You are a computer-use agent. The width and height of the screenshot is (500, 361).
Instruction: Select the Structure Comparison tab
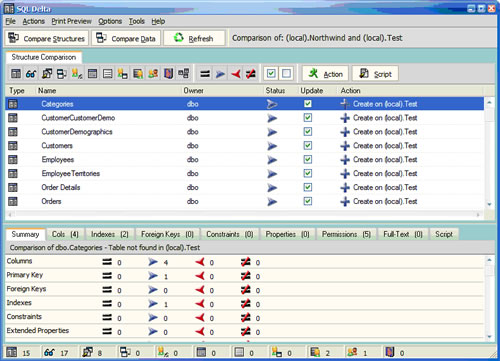coord(44,57)
